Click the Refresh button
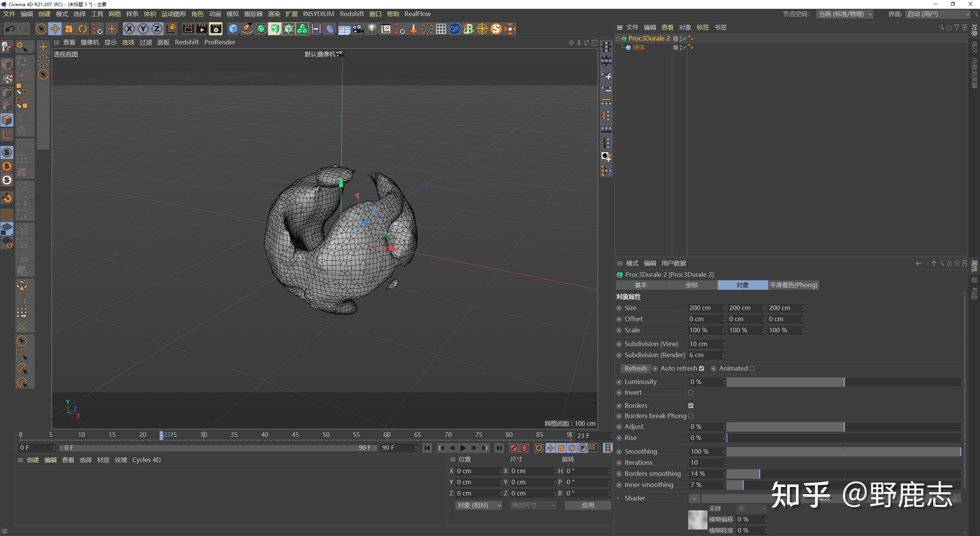 (x=635, y=369)
